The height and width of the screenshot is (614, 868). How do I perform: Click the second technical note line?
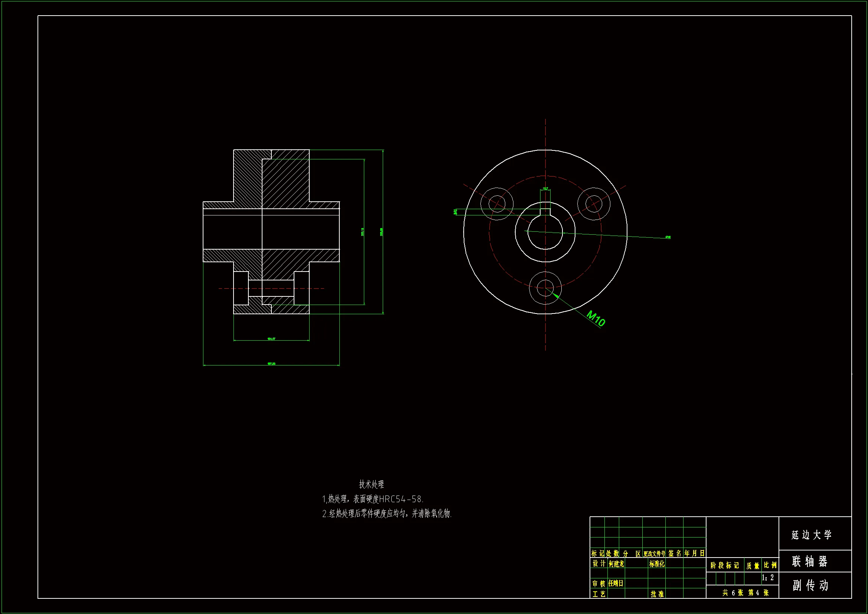[x=387, y=514]
